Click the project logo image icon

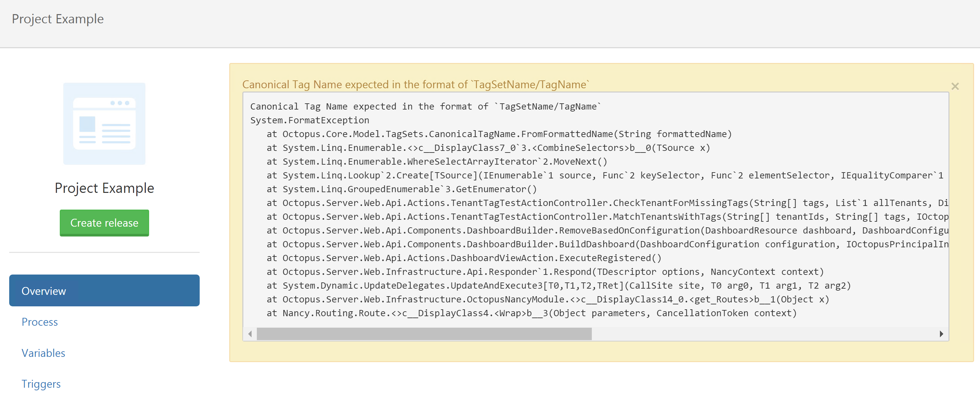(104, 124)
